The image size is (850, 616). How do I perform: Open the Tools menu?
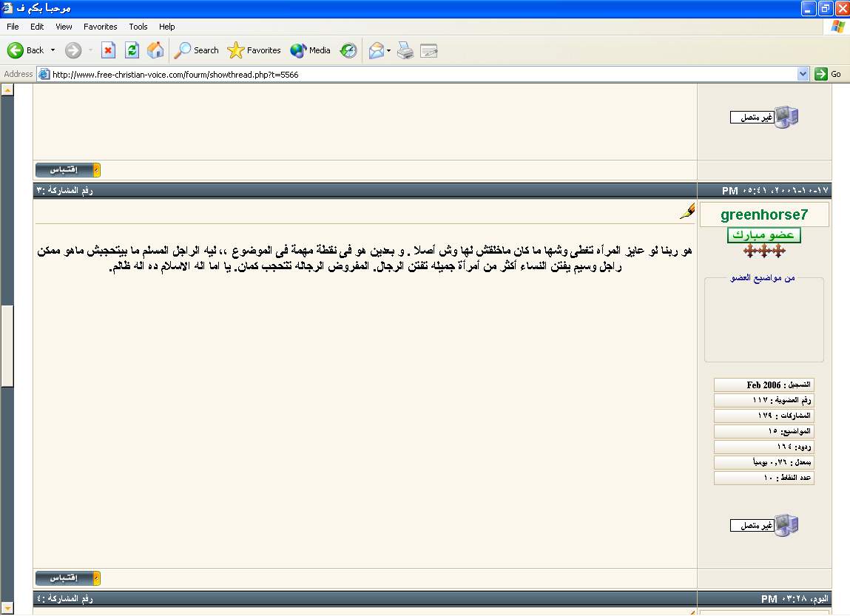click(x=138, y=27)
